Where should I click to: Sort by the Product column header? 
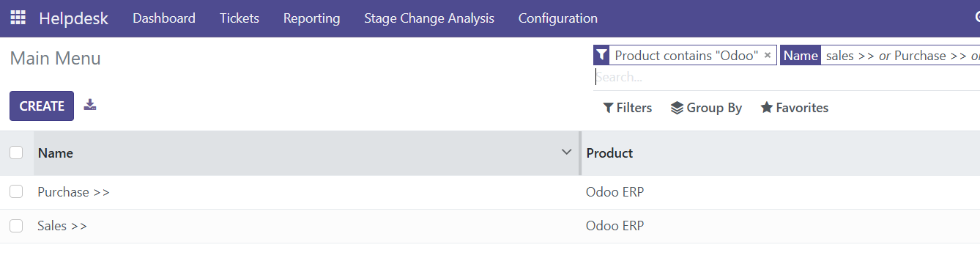pos(609,153)
